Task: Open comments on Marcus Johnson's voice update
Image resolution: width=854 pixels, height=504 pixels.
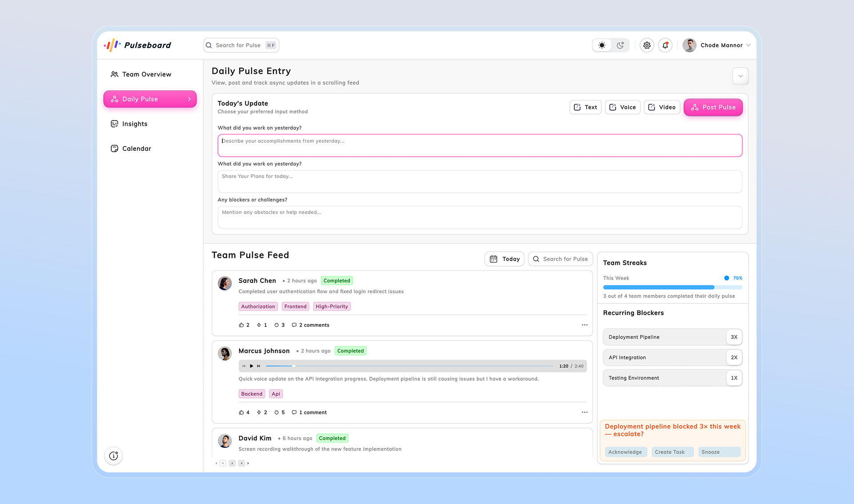Action: (309, 412)
